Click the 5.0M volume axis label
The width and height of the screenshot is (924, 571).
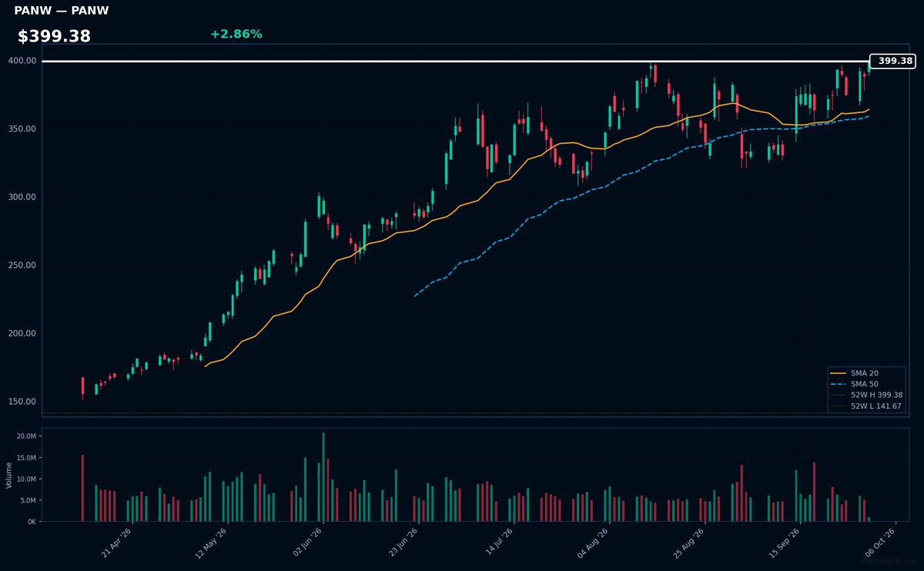[28, 500]
